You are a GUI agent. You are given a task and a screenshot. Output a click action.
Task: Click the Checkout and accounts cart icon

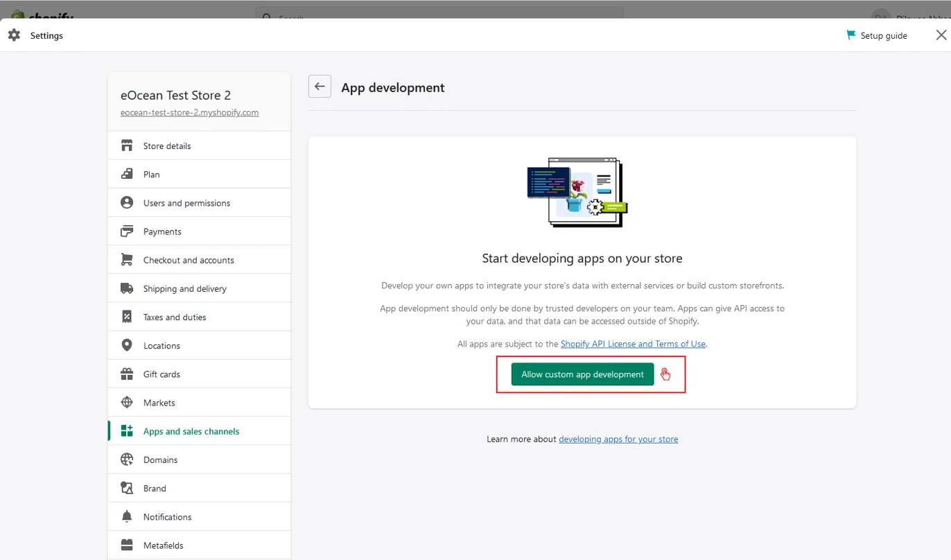(x=127, y=260)
